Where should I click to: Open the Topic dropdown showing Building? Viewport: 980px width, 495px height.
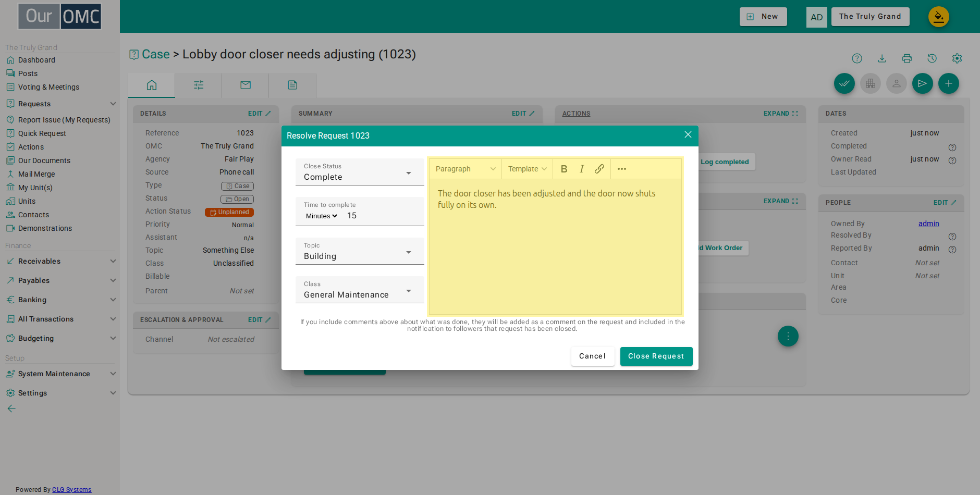click(x=360, y=251)
